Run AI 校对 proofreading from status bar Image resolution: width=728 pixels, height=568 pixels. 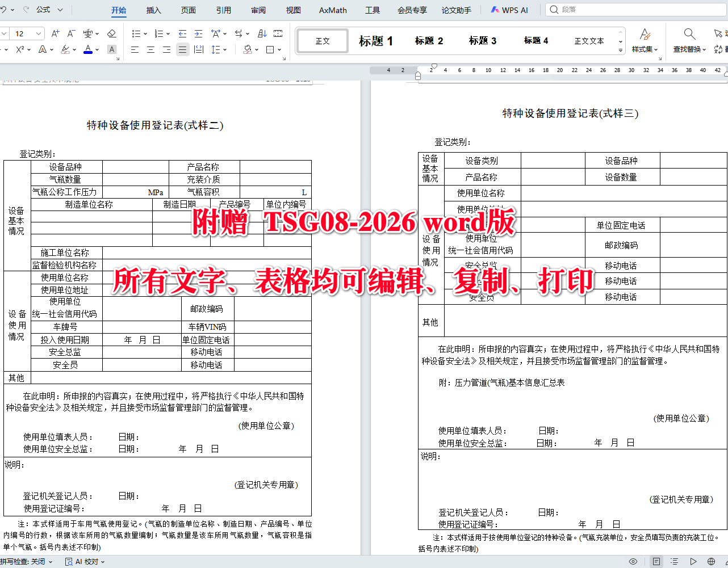(84, 561)
